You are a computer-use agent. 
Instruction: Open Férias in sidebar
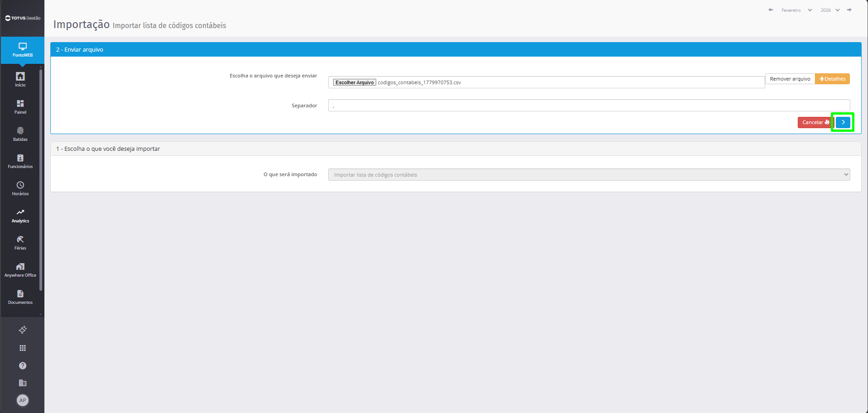tap(20, 242)
